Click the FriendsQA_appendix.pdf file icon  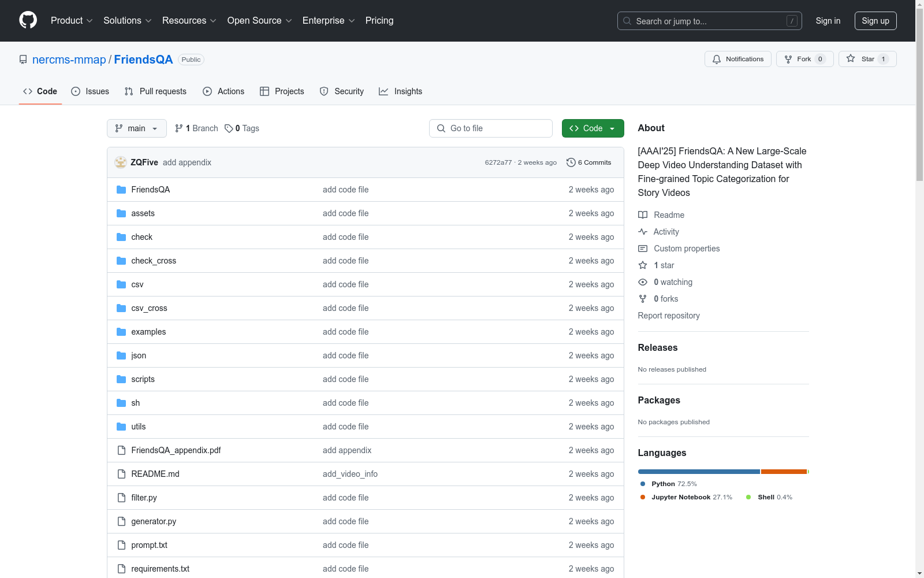coord(121,450)
